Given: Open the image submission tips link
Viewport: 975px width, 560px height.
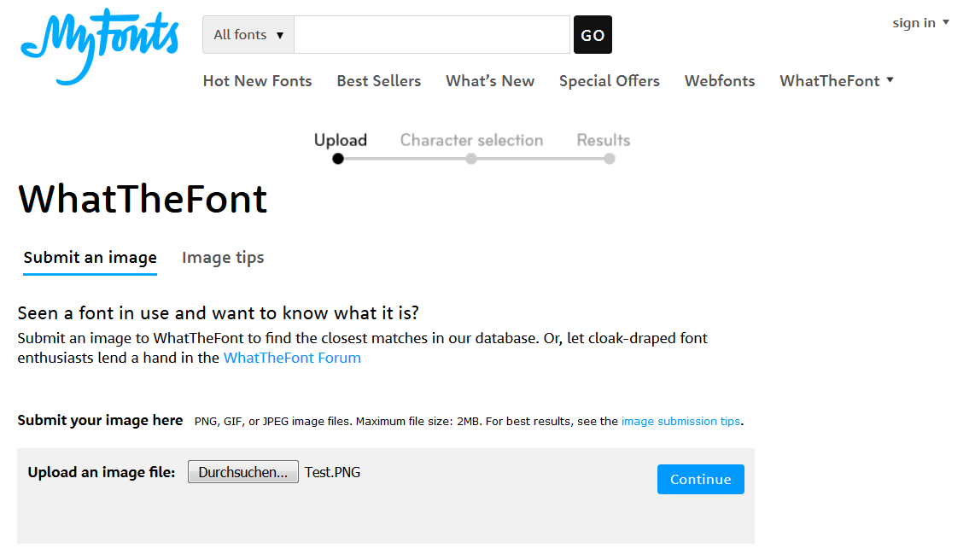Looking at the screenshot, I should click(681, 422).
